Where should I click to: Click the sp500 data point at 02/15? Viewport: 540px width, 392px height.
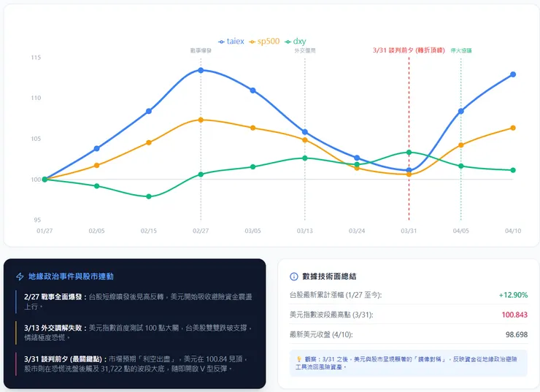tap(149, 142)
